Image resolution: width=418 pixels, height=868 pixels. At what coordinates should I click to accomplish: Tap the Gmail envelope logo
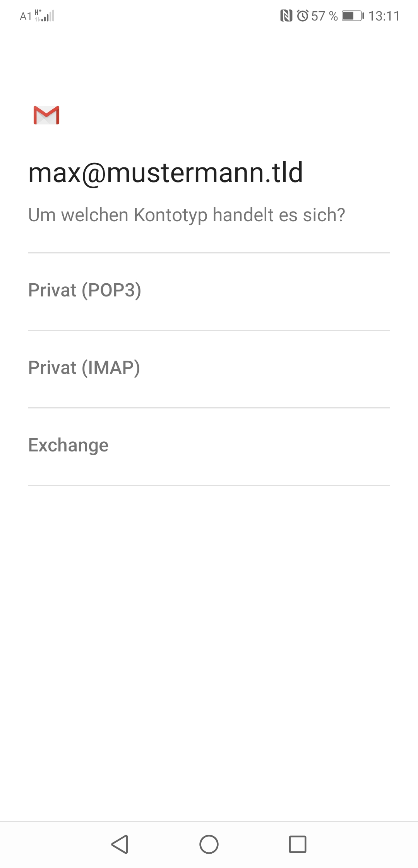click(46, 115)
